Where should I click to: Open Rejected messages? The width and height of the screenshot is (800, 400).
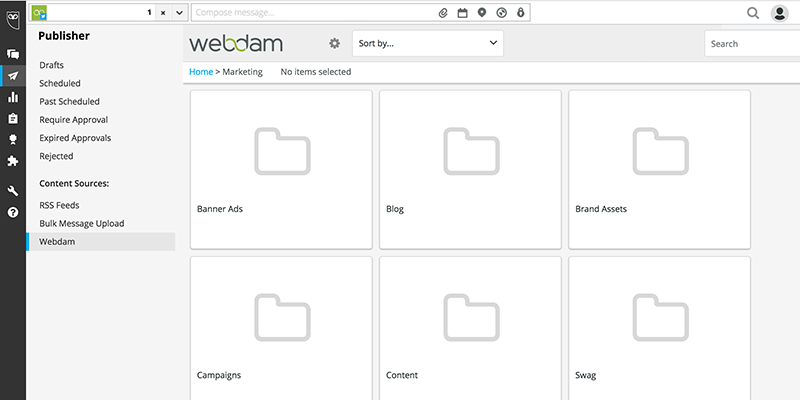pyautogui.click(x=56, y=156)
